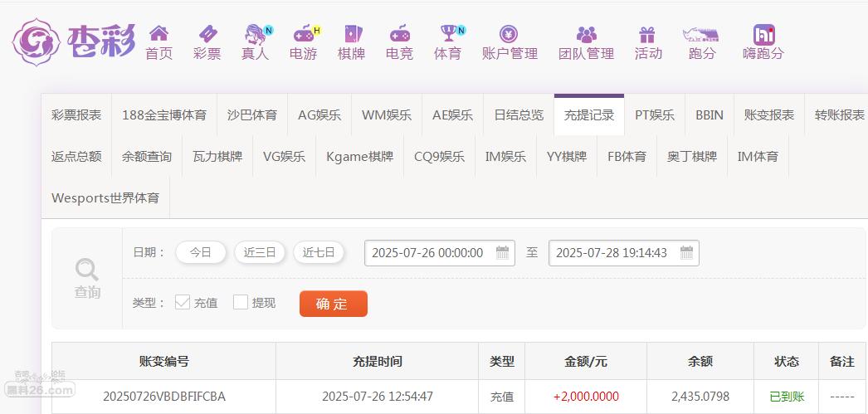This screenshot has height=414, width=868.
Task: Click 金额/元 column header
Action: coord(586,362)
